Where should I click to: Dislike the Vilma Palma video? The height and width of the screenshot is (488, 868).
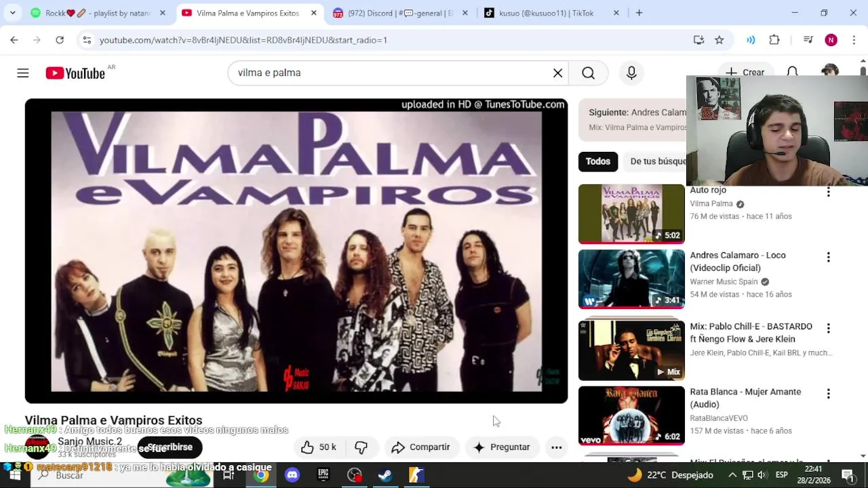[x=361, y=447]
